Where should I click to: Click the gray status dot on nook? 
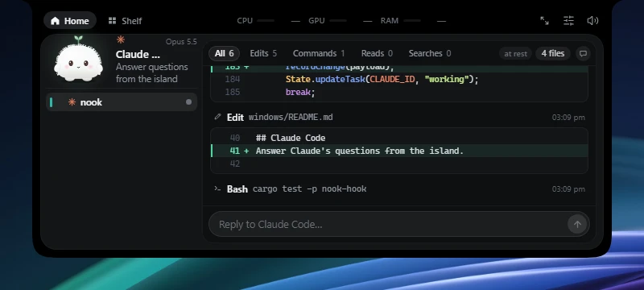188,101
